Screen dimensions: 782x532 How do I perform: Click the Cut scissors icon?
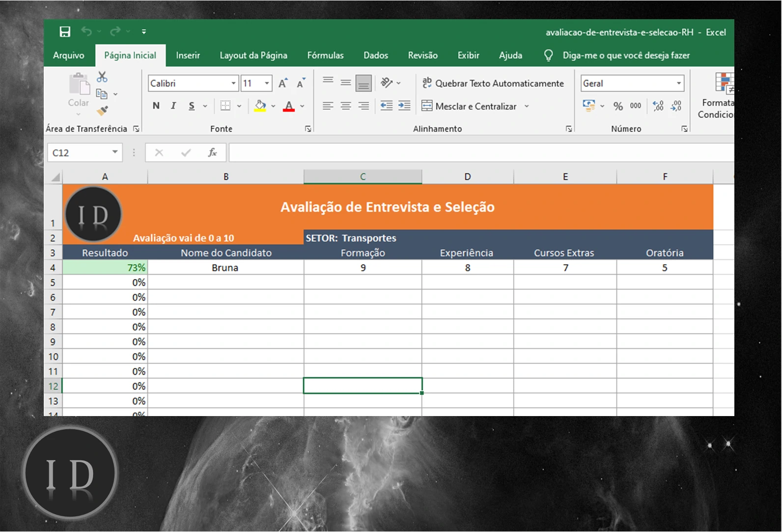[102, 77]
